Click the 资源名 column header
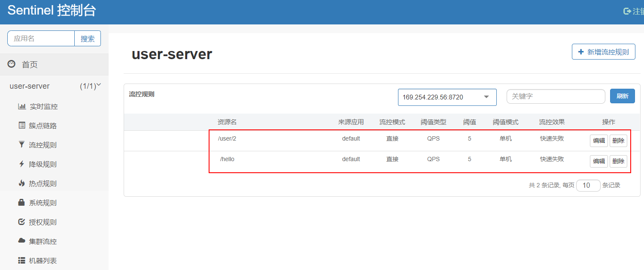The height and width of the screenshot is (270, 644). (227, 122)
